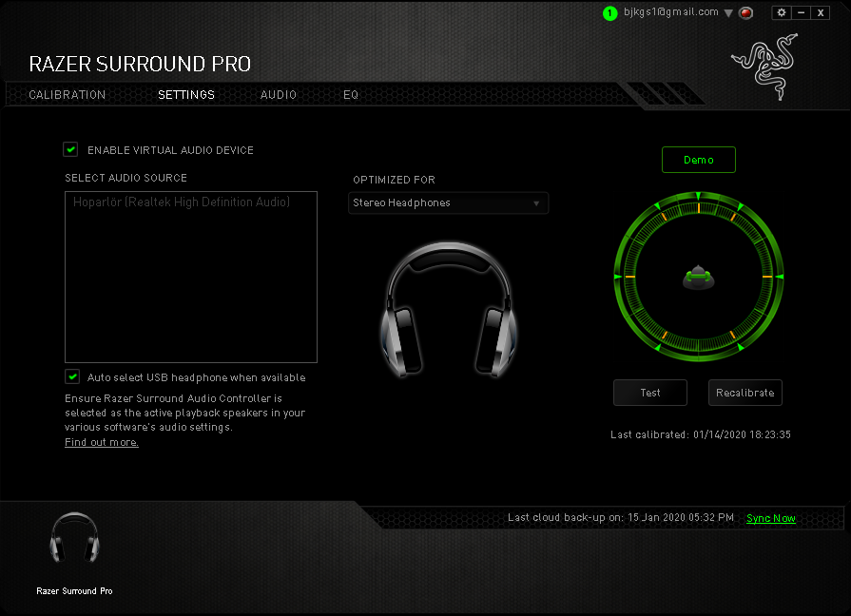
Task: Open the Find out more link
Action: click(x=102, y=442)
